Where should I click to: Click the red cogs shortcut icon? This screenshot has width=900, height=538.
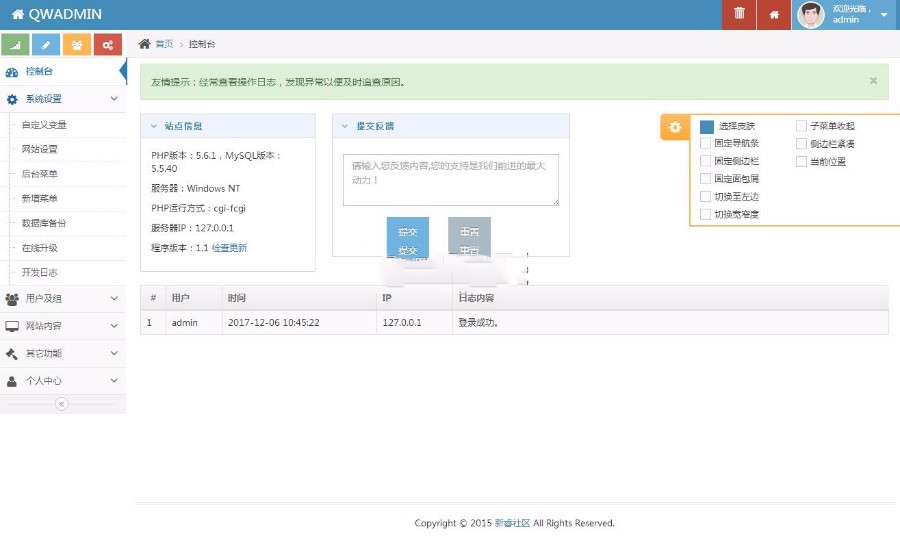pos(108,45)
